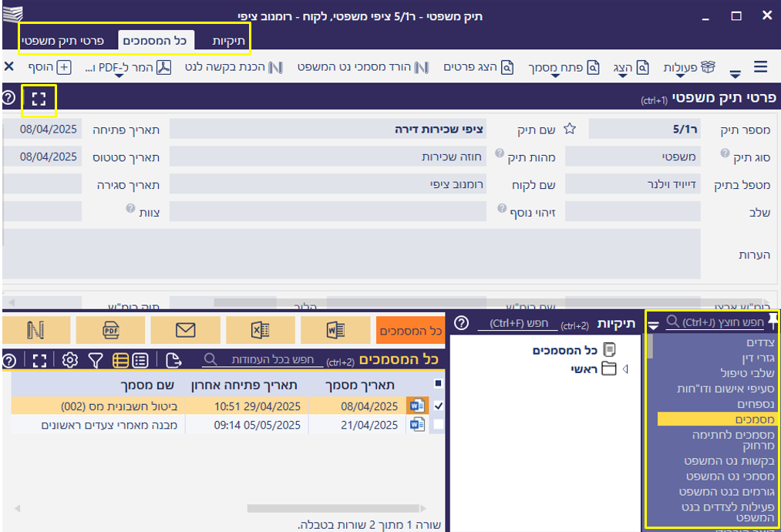Image resolution: width=781 pixels, height=532 pixels.
Task: Select פעילות לצדדים בנט המשפט navigation item
Action: click(729, 513)
